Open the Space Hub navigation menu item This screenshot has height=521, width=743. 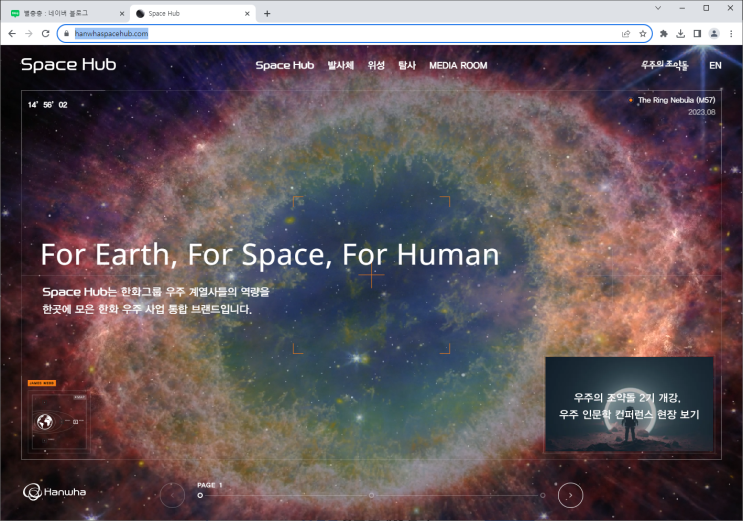point(285,65)
